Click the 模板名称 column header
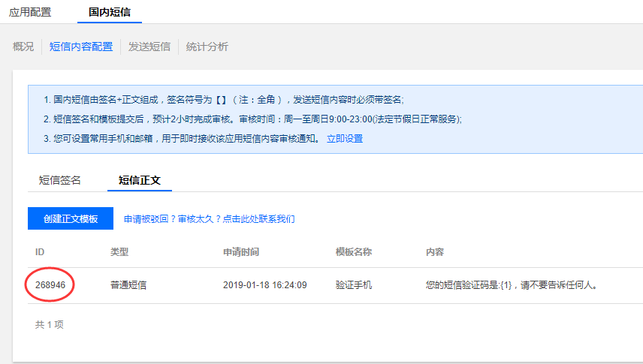 tap(354, 251)
